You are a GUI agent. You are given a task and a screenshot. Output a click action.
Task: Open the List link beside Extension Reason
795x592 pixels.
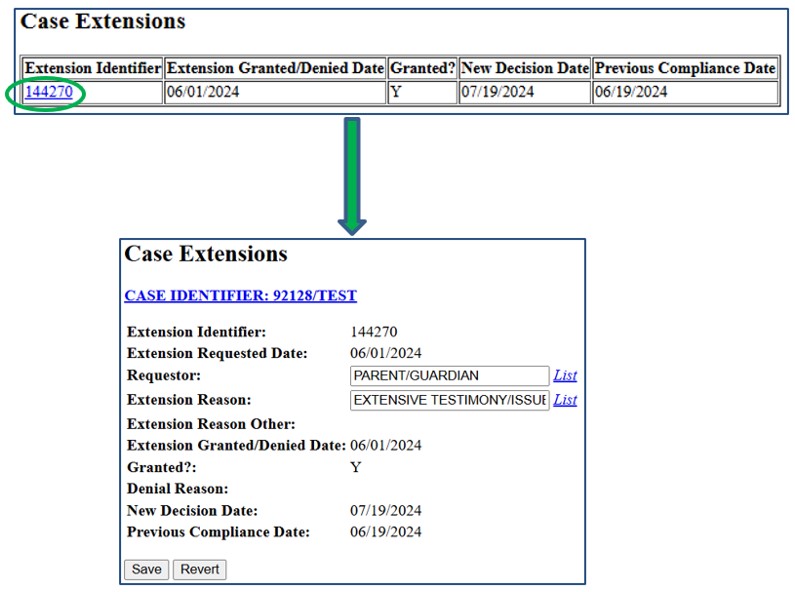coord(565,400)
